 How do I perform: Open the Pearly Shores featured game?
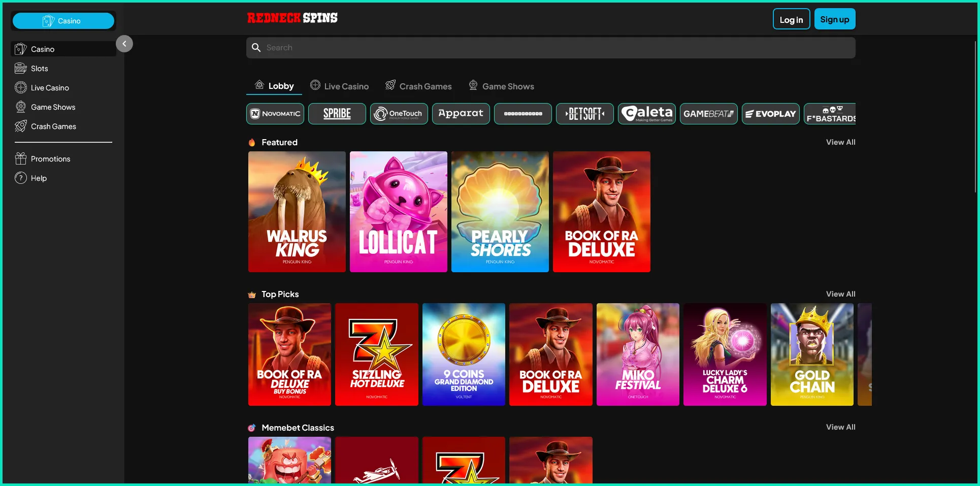click(x=500, y=212)
